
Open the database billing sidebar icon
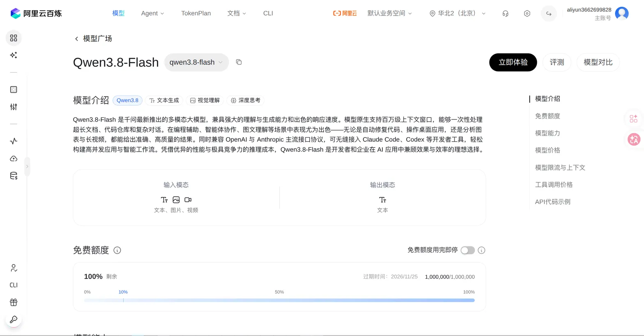(14, 176)
